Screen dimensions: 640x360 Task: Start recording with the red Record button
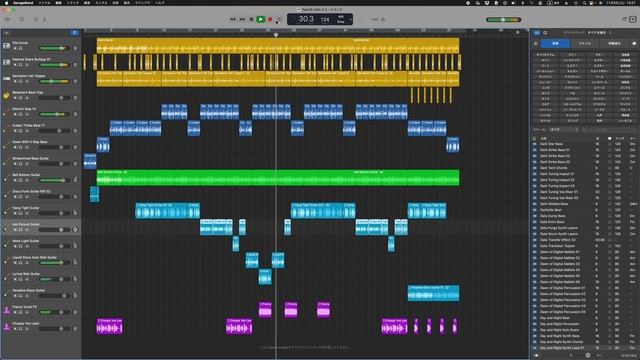pos(270,19)
